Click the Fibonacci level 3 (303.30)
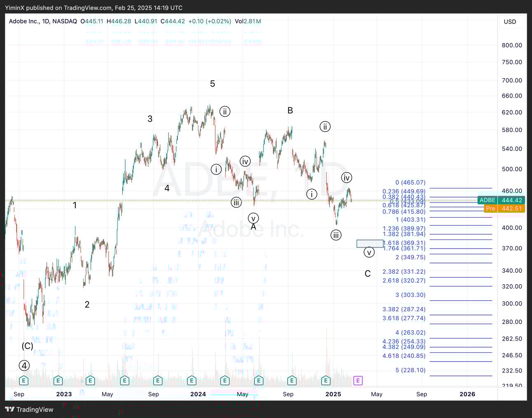 click(411, 295)
